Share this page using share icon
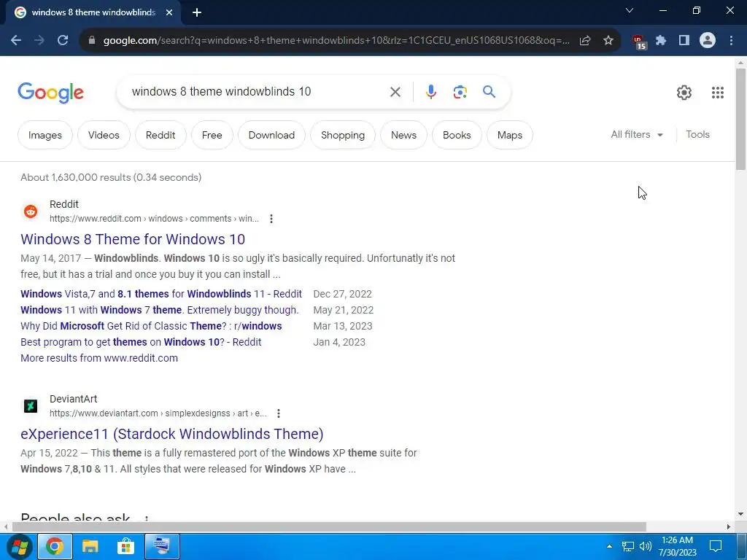This screenshot has width=747, height=560. (585, 41)
